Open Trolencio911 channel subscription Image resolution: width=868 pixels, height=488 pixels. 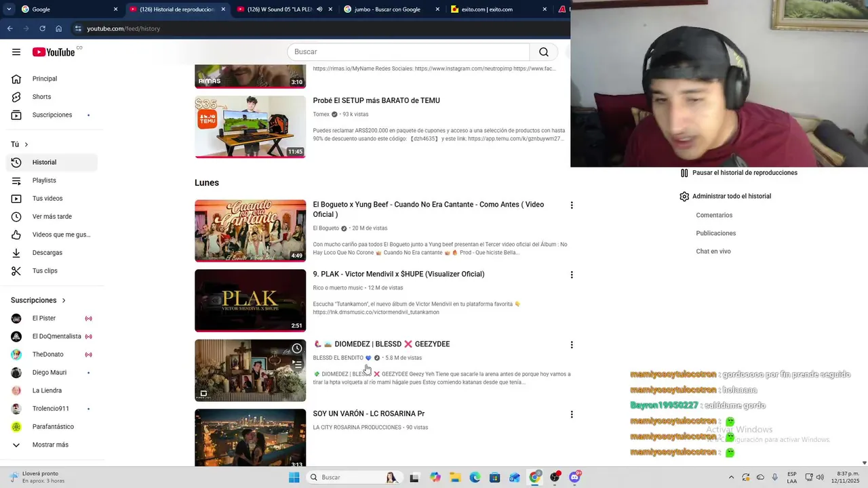pyautogui.click(x=52, y=409)
